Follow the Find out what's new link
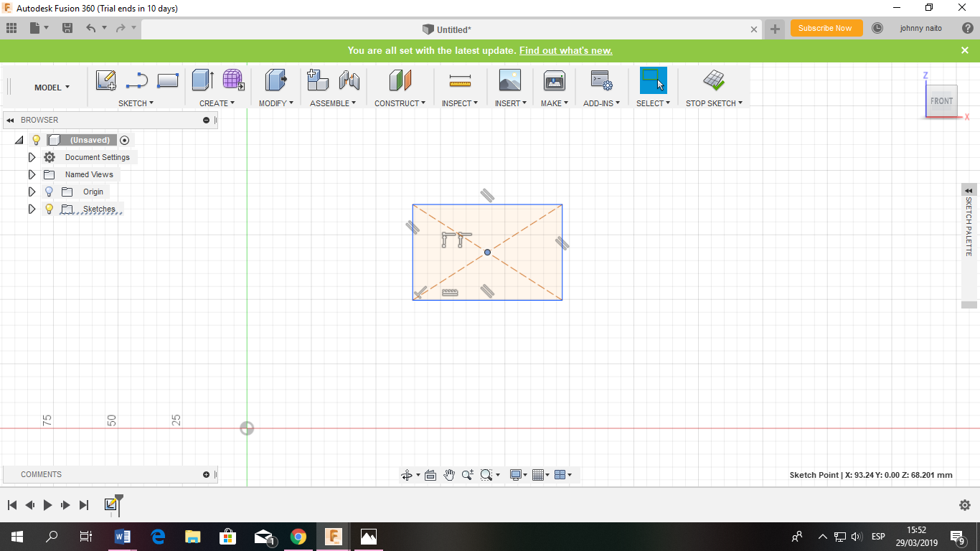 click(x=566, y=50)
